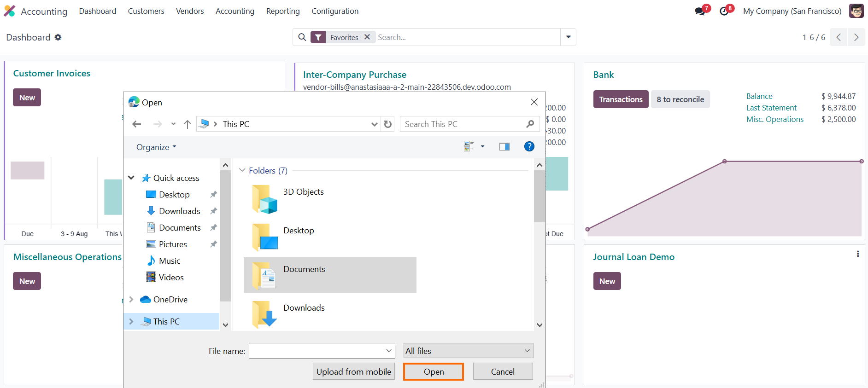The image size is (868, 388).
Task: Go to next page of dashboard
Action: [x=856, y=37]
